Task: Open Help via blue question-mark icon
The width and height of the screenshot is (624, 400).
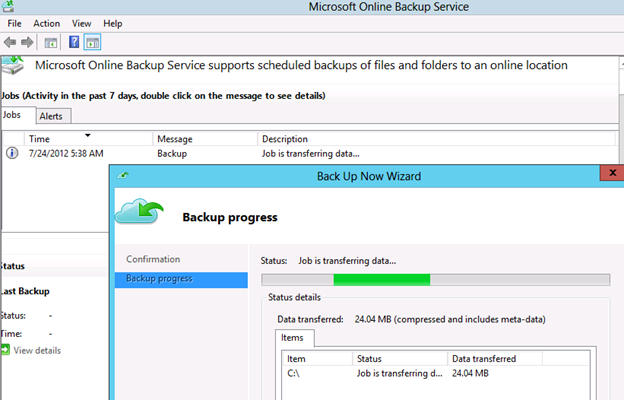Action: click(74, 42)
